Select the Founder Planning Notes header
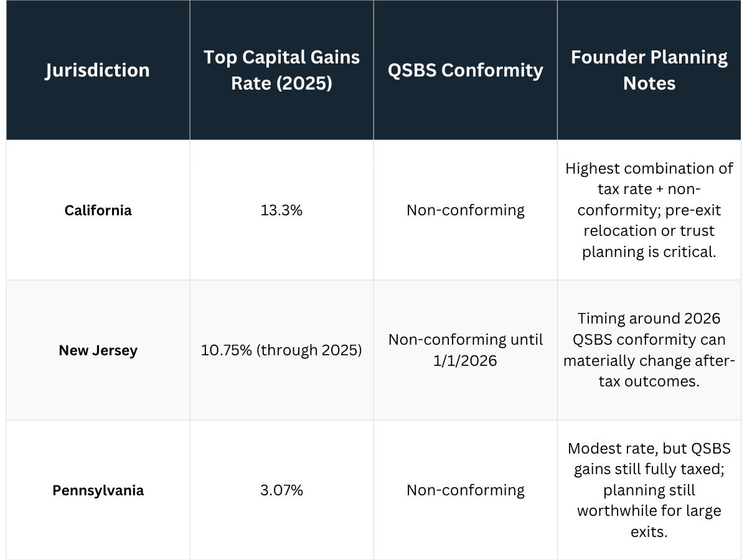 coord(649,70)
